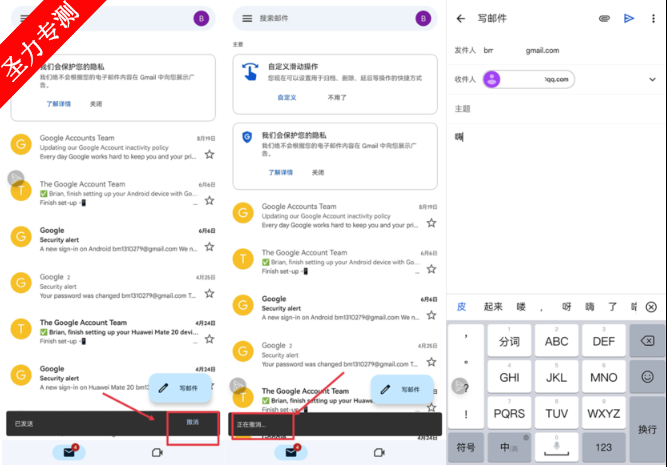667x468 pixels.
Task: Tap the DEF keyboard key
Action: pyautogui.click(x=604, y=341)
